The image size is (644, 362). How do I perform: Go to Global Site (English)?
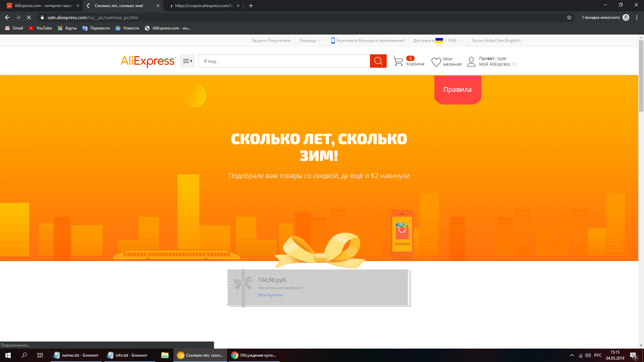[496, 41]
